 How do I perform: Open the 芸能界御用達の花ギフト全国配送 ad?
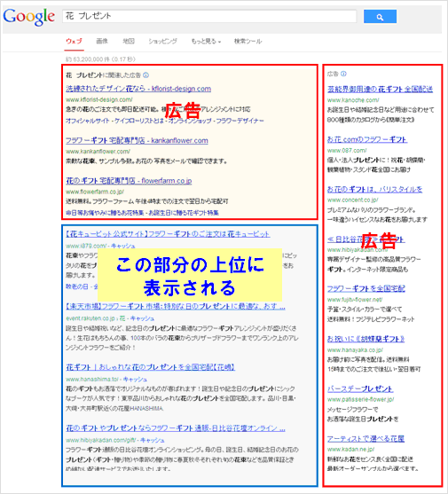[x=380, y=90]
